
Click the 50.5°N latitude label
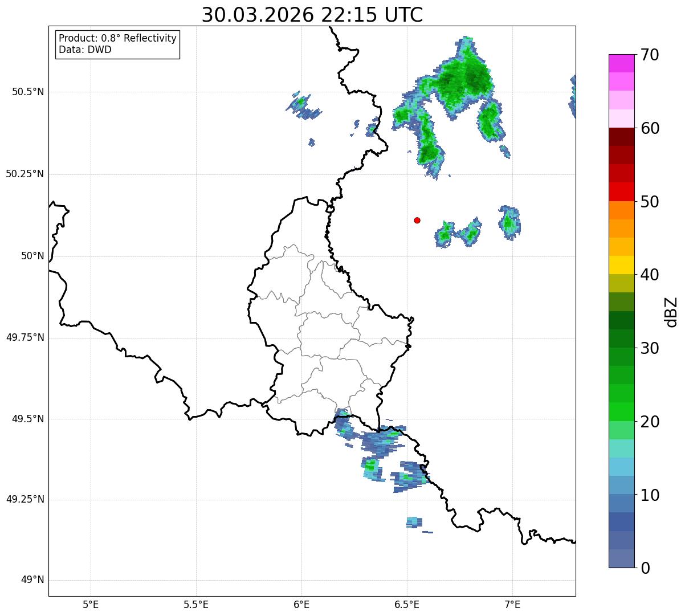[28, 92]
